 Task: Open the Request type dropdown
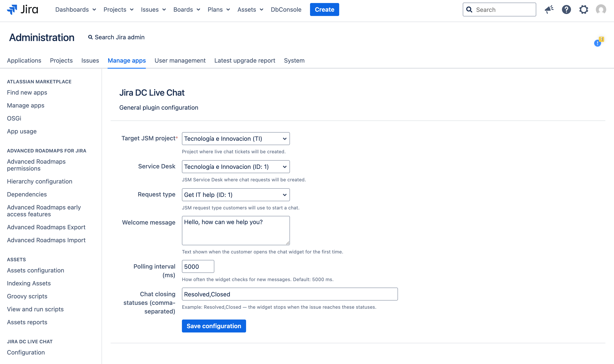click(235, 195)
